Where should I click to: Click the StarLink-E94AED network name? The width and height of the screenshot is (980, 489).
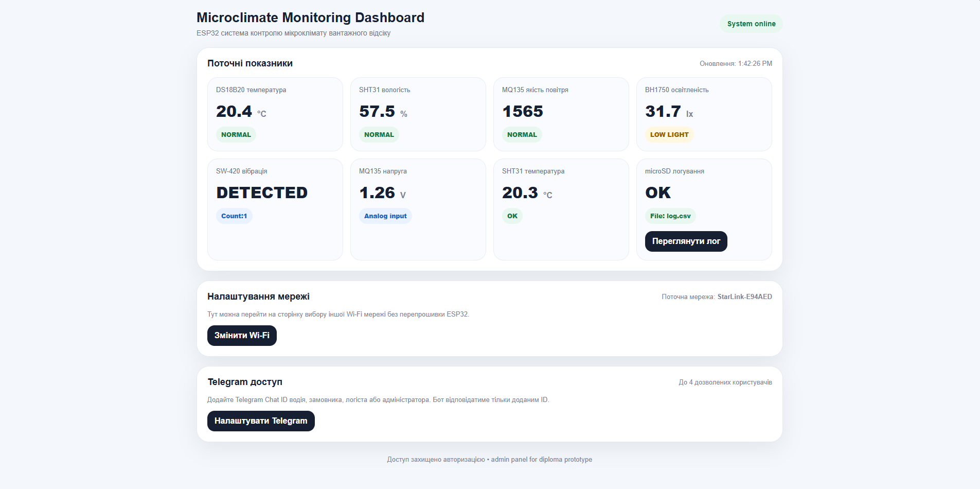tap(744, 296)
